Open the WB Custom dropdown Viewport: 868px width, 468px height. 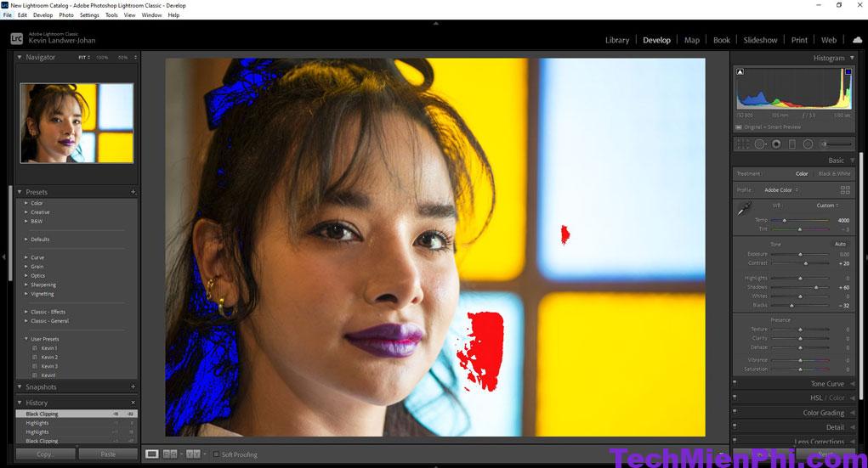pos(827,206)
